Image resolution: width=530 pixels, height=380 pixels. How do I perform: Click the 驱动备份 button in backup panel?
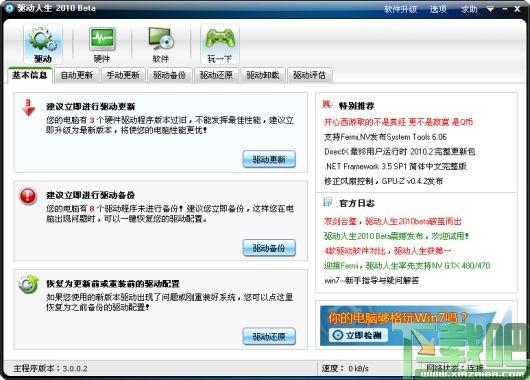pyautogui.click(x=269, y=248)
